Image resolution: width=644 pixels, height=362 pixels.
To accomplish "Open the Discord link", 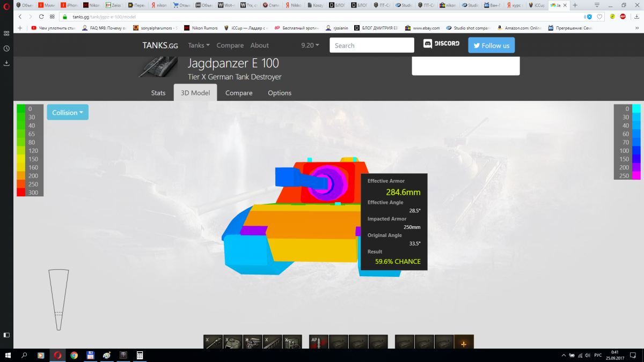I will click(x=441, y=44).
